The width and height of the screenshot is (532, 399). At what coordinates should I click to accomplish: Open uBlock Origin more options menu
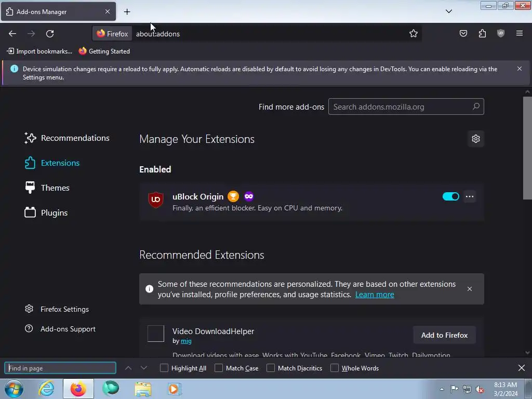coord(470,196)
